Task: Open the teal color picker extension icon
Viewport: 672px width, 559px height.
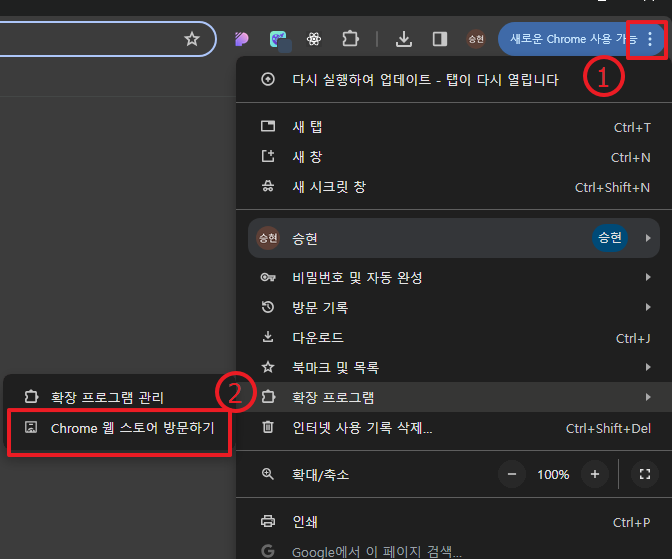Action: pos(279,40)
